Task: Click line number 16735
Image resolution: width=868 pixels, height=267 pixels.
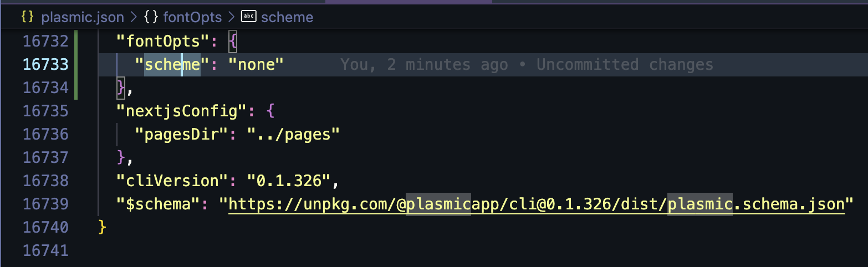Action: [x=46, y=111]
